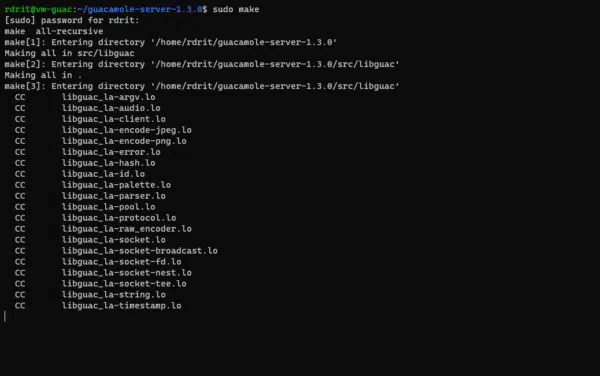Viewport: 600px width, 376px height.
Task: Click libguac_la-timestamp.lo filename
Action: tap(122, 306)
